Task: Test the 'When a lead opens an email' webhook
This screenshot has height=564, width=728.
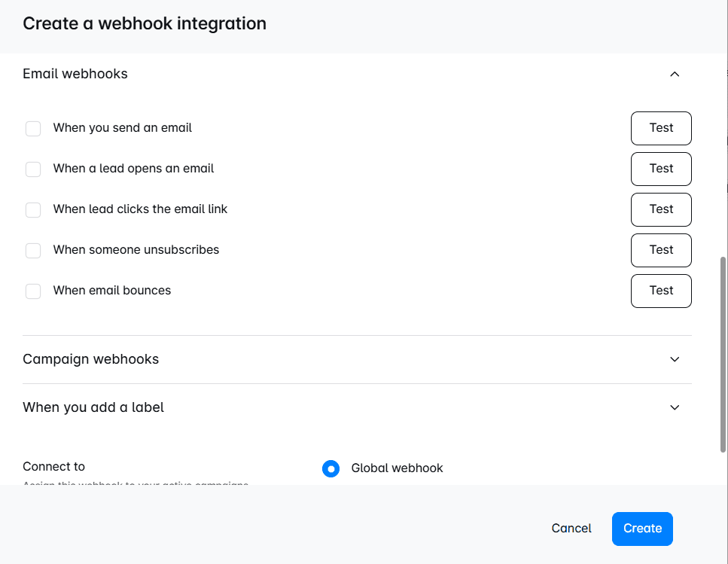Action: click(x=660, y=169)
